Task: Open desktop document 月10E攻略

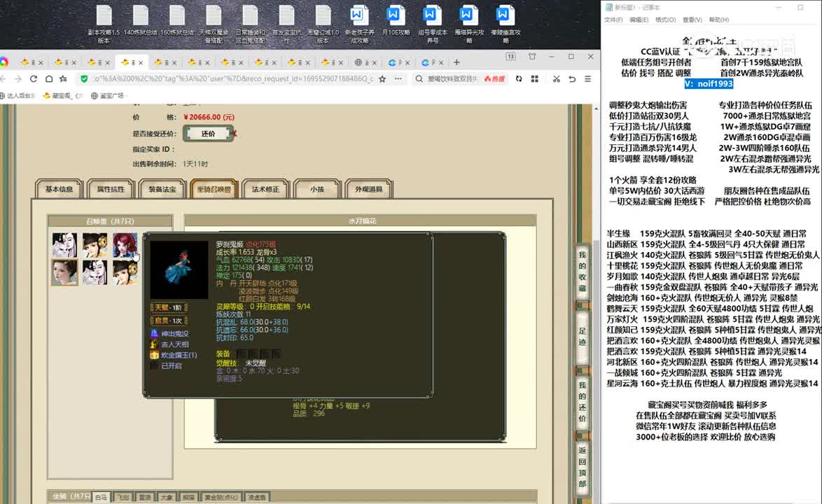Action: 396,21
